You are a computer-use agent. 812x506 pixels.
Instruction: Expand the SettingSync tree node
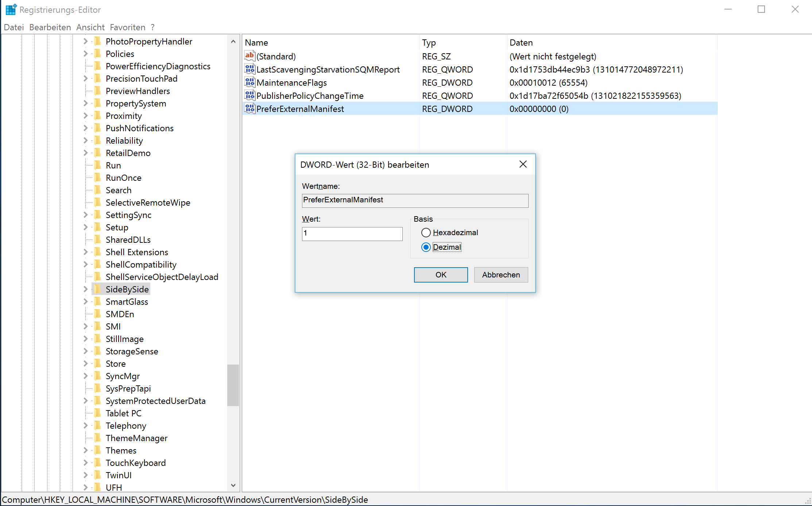85,215
